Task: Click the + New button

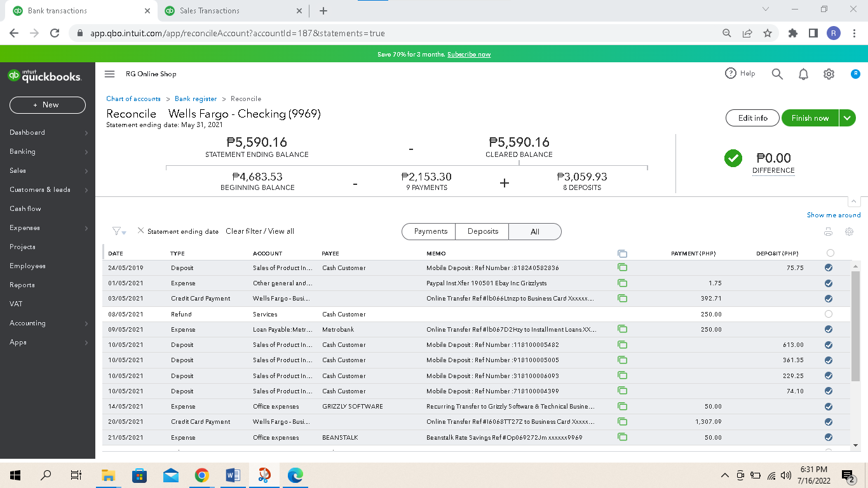Action: 47,105
